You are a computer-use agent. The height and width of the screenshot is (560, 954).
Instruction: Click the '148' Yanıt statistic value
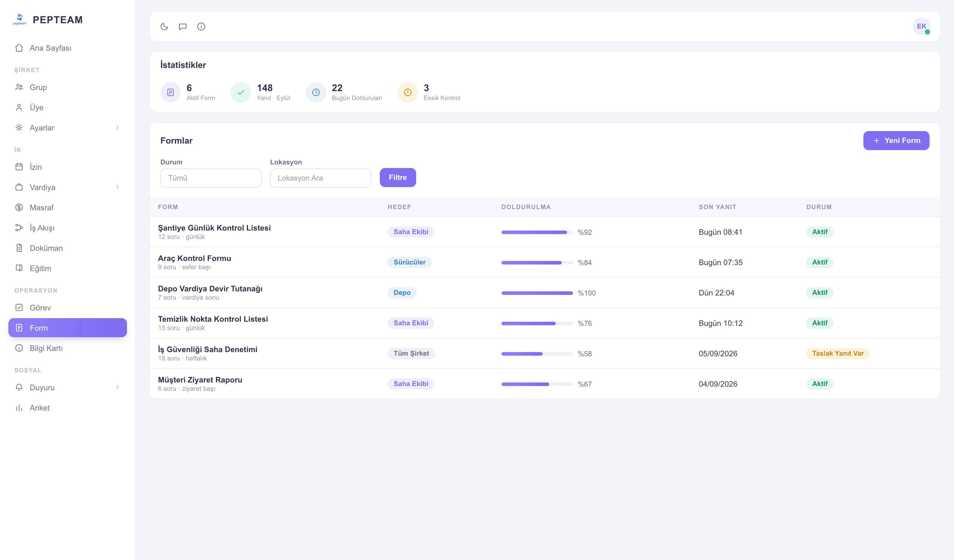pos(265,88)
